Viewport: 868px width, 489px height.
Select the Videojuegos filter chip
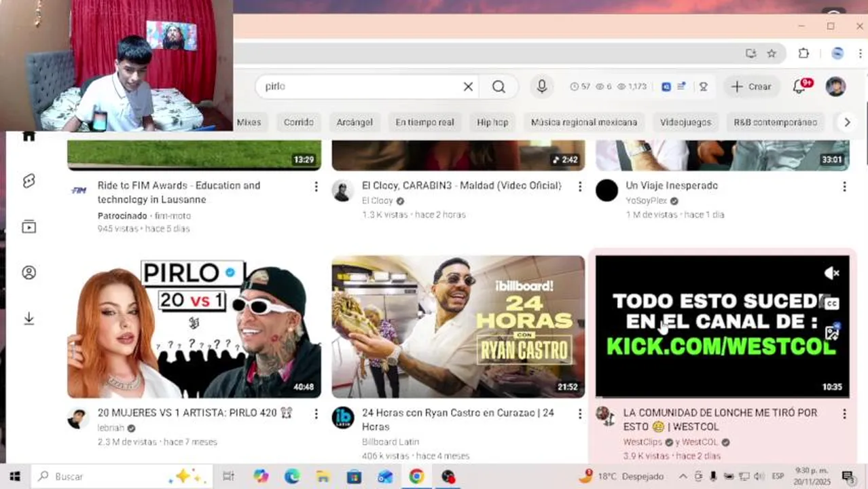[685, 122]
